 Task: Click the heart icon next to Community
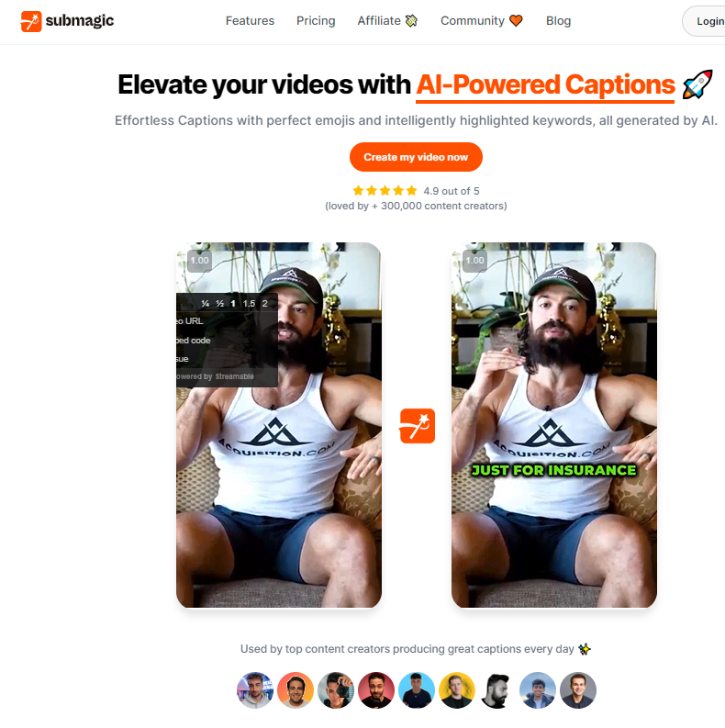point(516,21)
